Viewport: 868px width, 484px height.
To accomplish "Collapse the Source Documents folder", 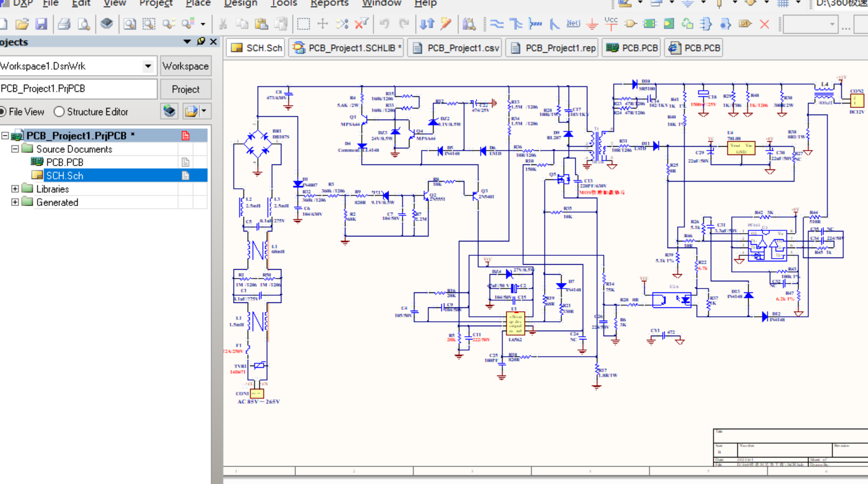I will tap(15, 149).
